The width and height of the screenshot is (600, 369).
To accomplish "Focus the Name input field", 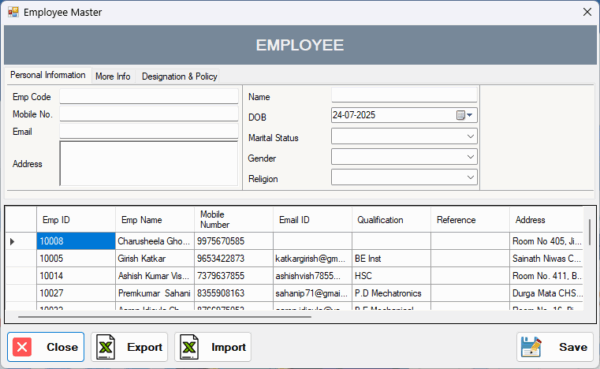I will point(404,95).
